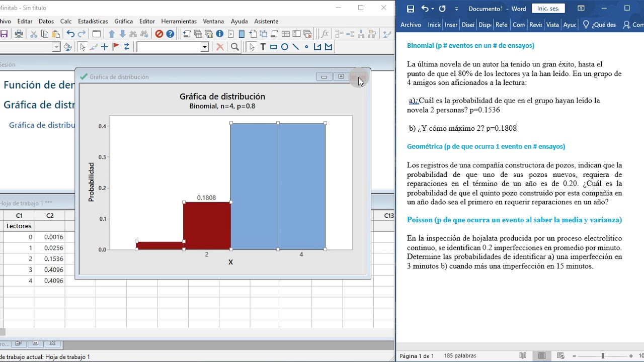644x362 pixels.
Task: Select the line drawing tool
Action: click(x=296, y=47)
